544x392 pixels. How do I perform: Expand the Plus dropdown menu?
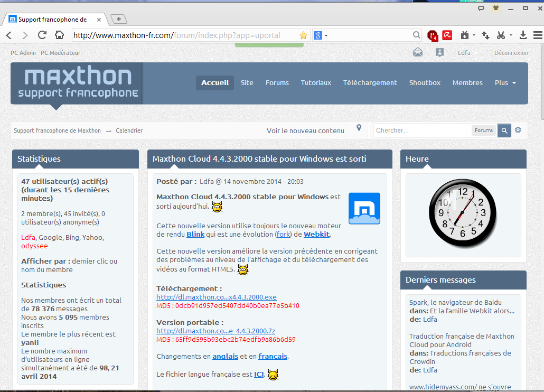click(x=505, y=82)
